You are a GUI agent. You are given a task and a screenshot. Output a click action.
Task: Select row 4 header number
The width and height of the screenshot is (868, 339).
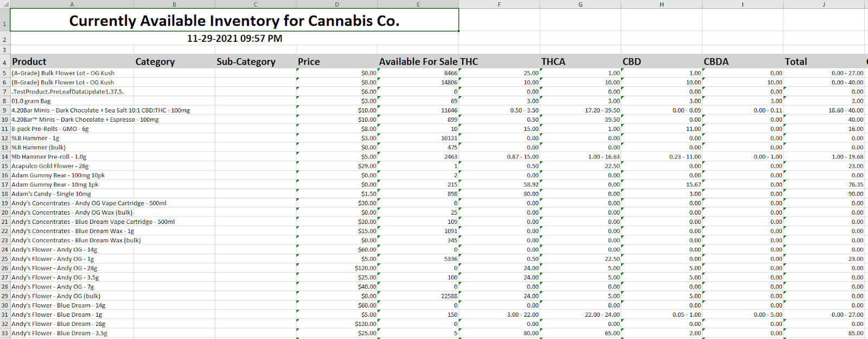tap(5, 62)
